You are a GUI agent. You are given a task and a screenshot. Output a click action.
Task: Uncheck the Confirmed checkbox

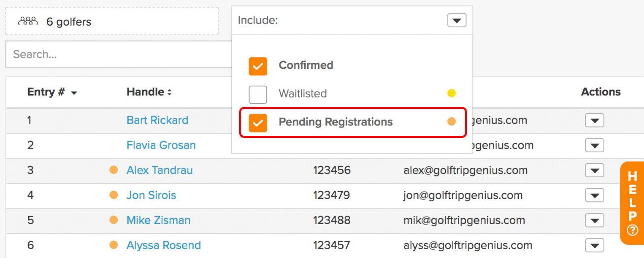(x=258, y=66)
